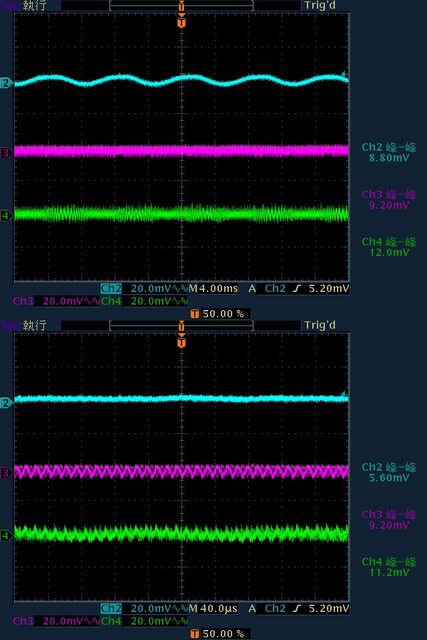Click the Ch2 peak-peak 8.80mV measurement
Image resolution: width=427 pixels, height=640 pixels.
tap(389, 152)
